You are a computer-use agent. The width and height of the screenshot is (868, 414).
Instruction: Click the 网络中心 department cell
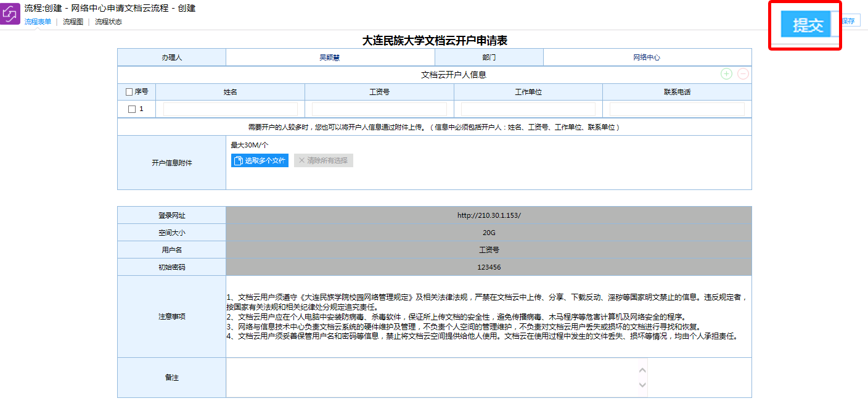pyautogui.click(x=647, y=57)
